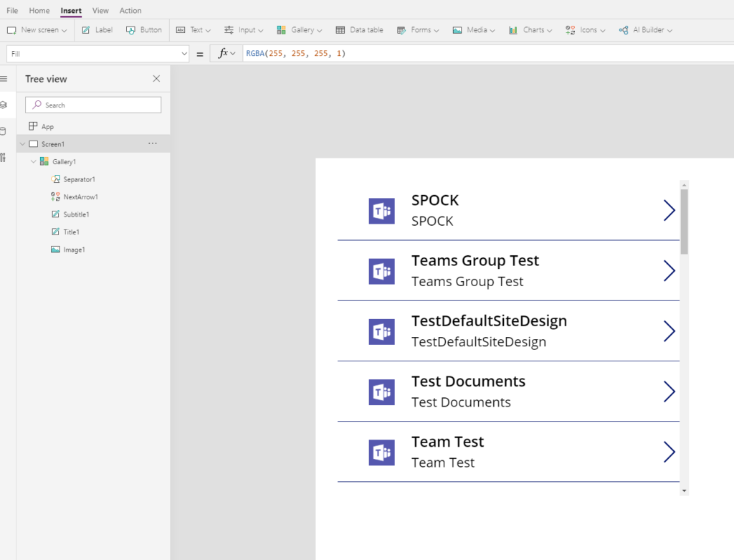
Task: Click the bold Team Test title
Action: [447, 442]
